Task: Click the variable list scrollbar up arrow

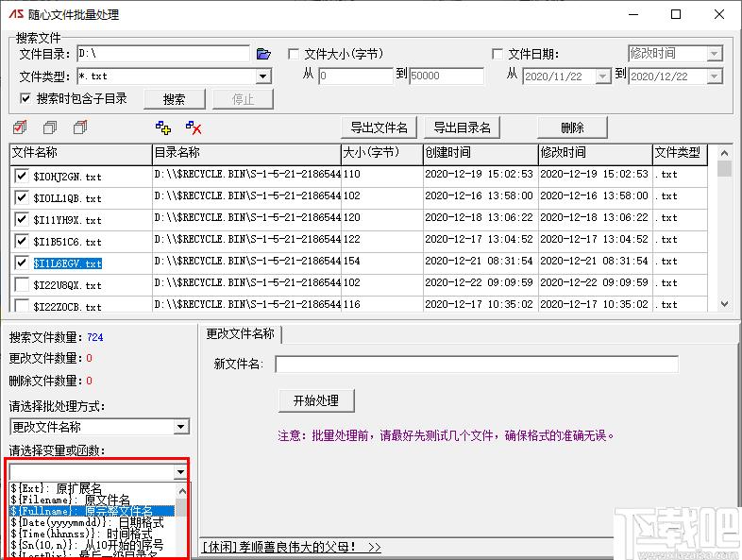Action: (x=181, y=491)
